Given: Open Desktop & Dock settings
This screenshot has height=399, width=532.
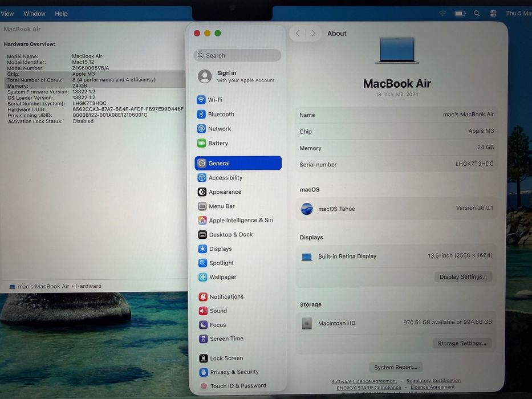Looking at the screenshot, I should [x=238, y=234].
